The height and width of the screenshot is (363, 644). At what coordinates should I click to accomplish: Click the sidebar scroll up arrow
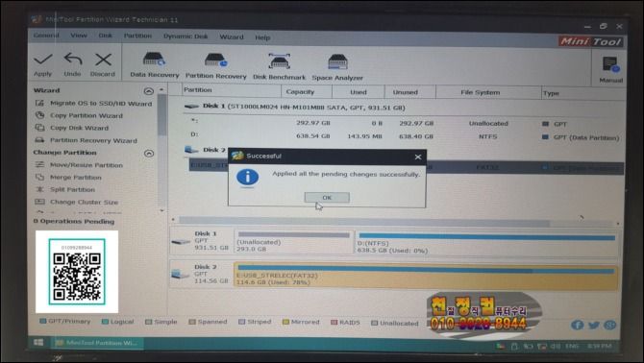click(161, 89)
